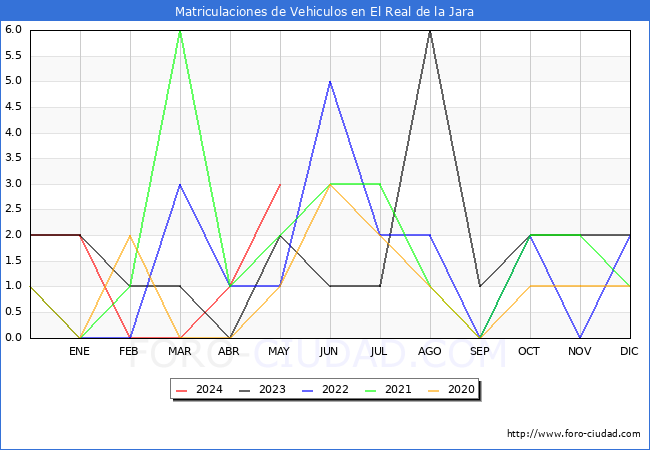Click the MAR month axis label
650x450 pixels.
179,351
